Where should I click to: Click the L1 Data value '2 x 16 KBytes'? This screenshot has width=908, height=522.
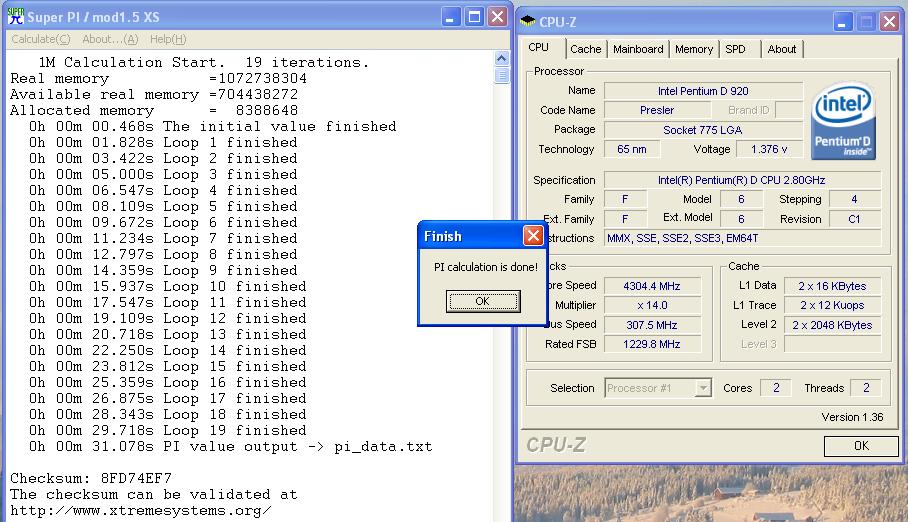pyautogui.click(x=832, y=286)
